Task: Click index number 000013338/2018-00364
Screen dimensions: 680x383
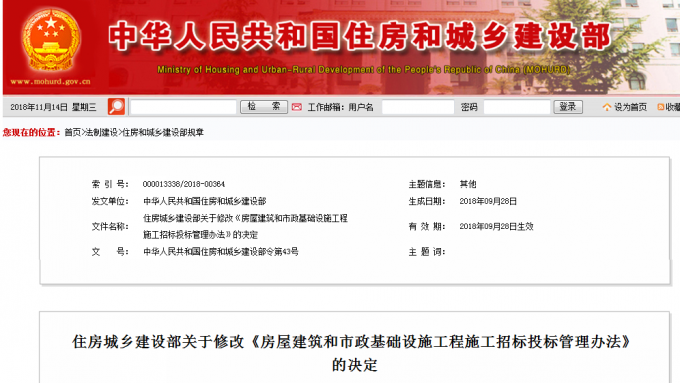Action: (x=184, y=184)
